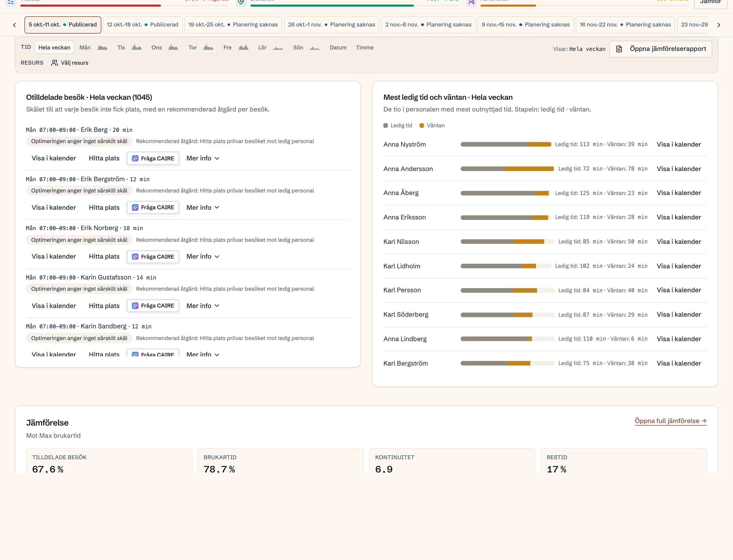Click Visa i kalender for Erik Norberg visit

[54, 256]
